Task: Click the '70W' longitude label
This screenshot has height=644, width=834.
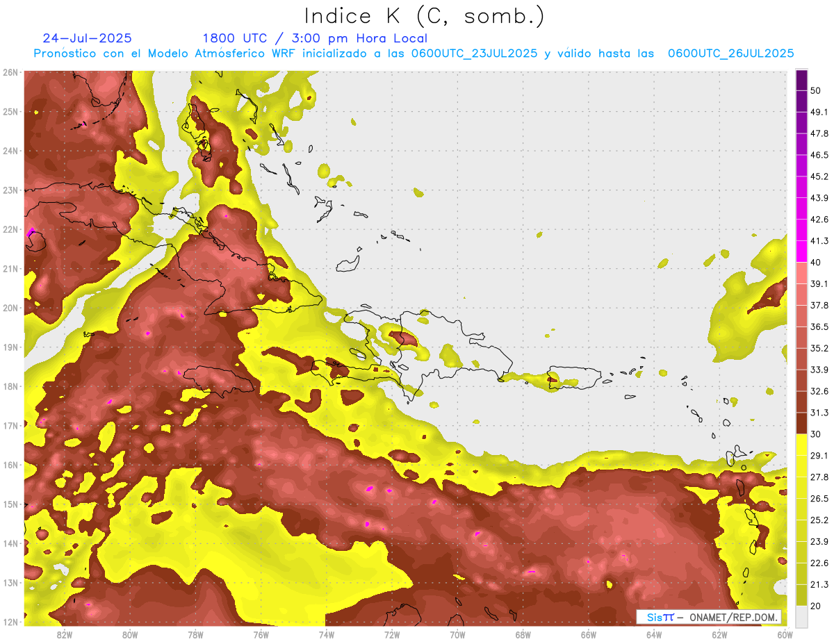Action: pyautogui.click(x=457, y=635)
